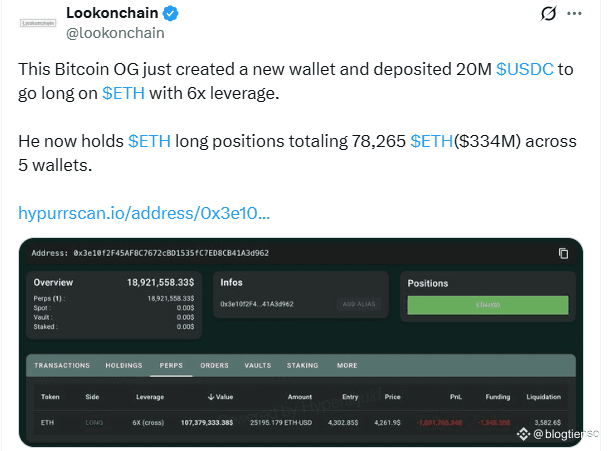Open the Orders tab
Viewport: 607px width, 451px height.
coord(214,365)
